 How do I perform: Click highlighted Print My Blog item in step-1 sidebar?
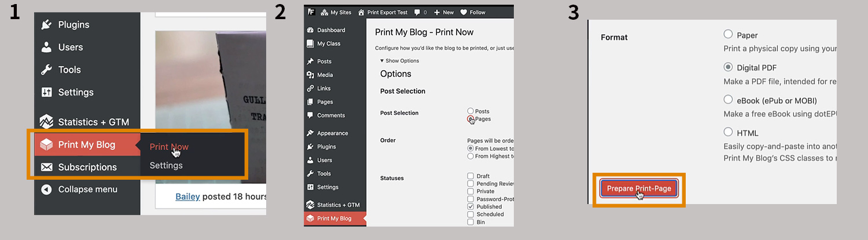click(87, 144)
